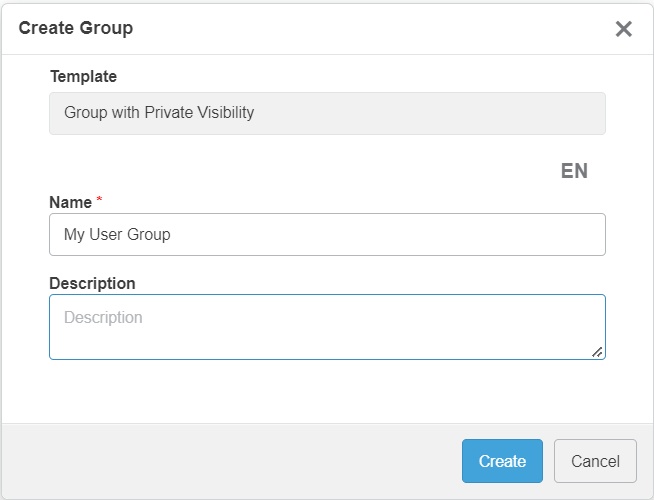Click empty space left of EN
This screenshot has width=654, height=500.
(300, 171)
